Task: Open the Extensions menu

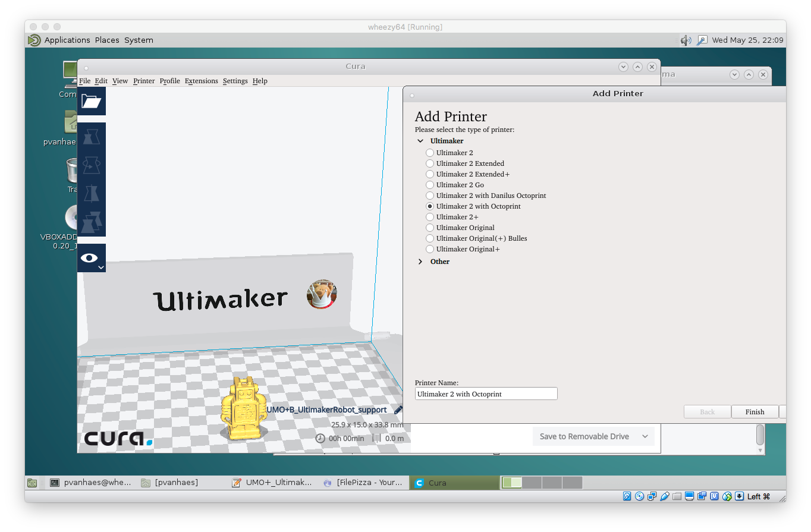Action: [x=201, y=81]
